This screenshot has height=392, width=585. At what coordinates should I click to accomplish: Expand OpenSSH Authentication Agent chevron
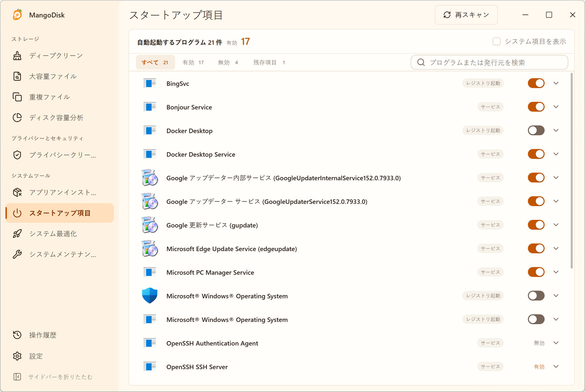(556, 343)
